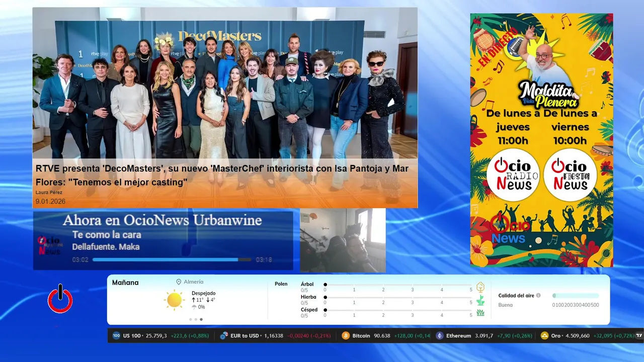
Task: Click the EUR to USD ticker label
Action: click(x=245, y=335)
